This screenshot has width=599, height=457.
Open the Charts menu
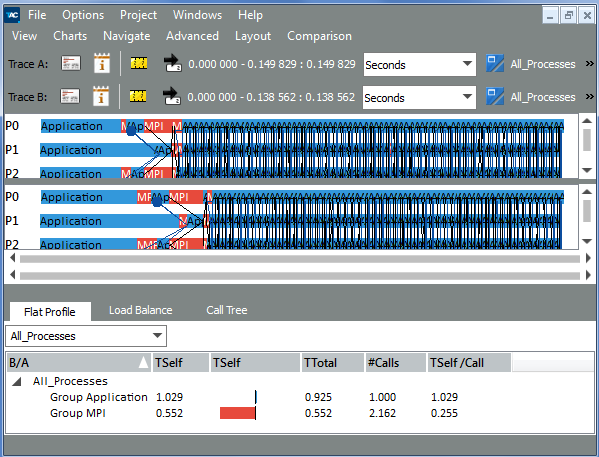(x=70, y=36)
